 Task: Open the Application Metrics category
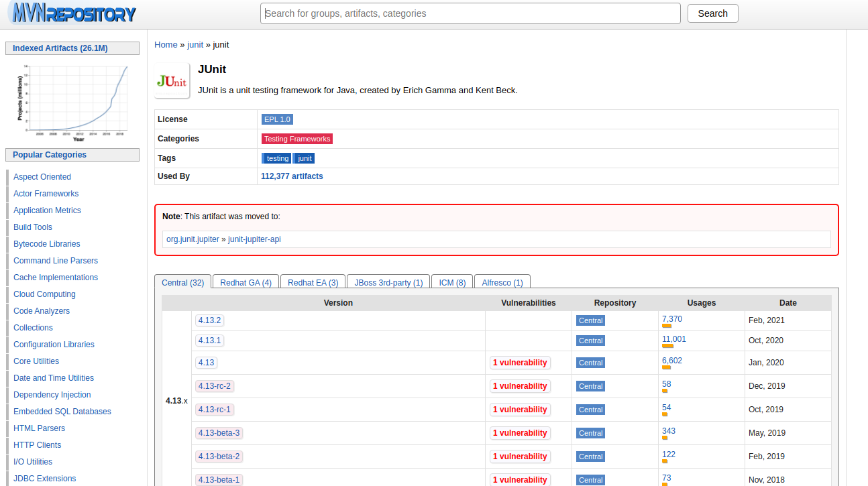pyautogui.click(x=47, y=210)
